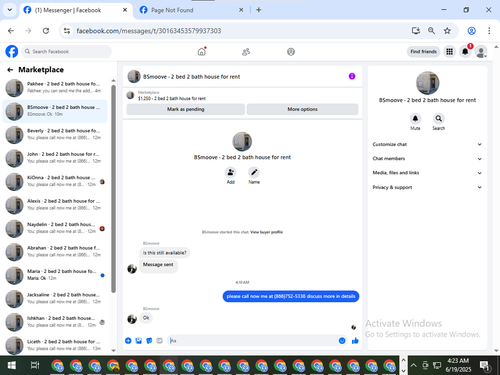Screen dimensions: 500x375
Task: Click the sent message with phone number
Action: coord(291,296)
